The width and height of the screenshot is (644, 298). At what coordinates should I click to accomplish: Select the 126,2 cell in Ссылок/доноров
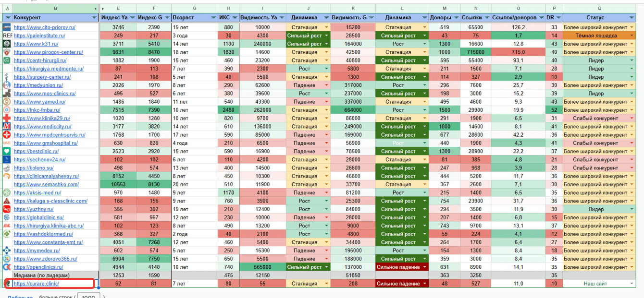coord(518,27)
